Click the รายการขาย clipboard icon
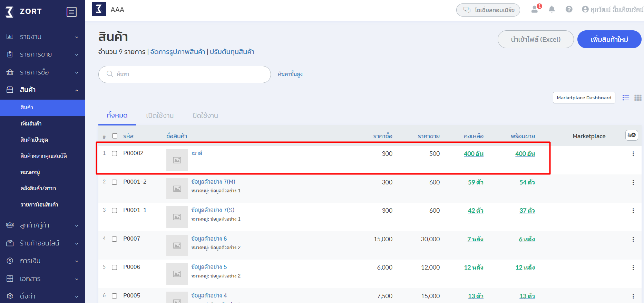 click(10, 54)
